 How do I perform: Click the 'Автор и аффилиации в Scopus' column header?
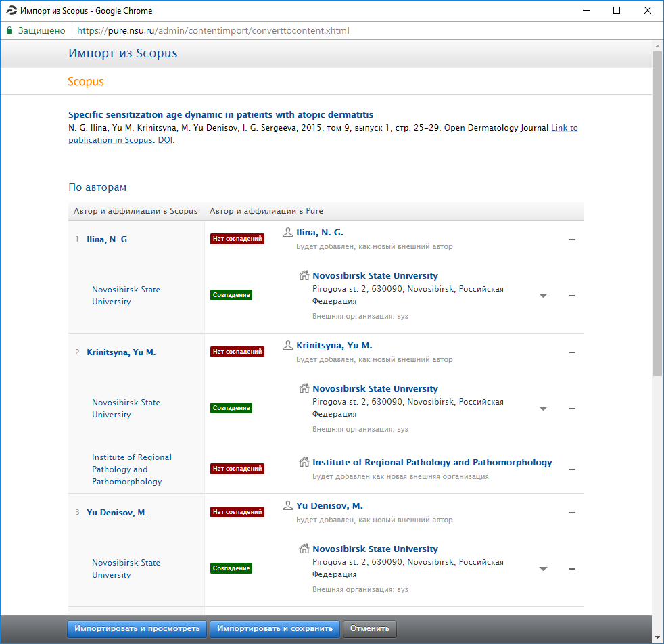click(135, 211)
